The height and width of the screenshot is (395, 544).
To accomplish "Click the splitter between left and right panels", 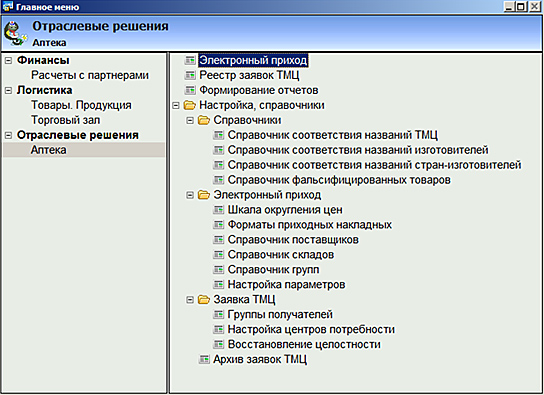I will 168,223.
